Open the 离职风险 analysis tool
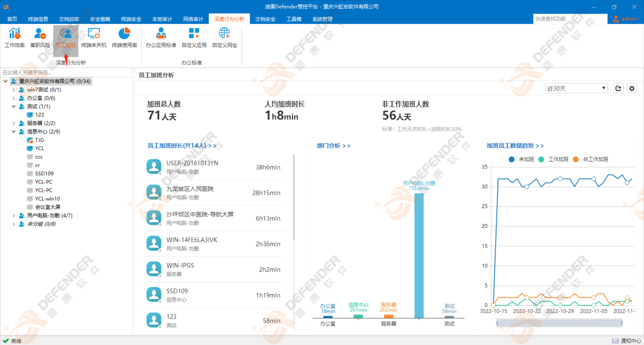The image size is (644, 345). click(x=40, y=38)
